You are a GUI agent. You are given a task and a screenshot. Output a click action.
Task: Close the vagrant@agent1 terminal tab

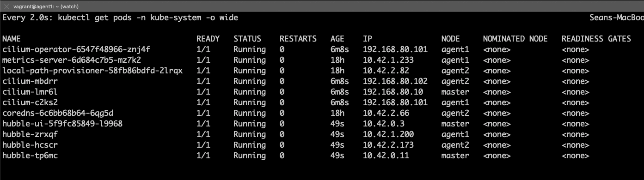coord(6,6)
